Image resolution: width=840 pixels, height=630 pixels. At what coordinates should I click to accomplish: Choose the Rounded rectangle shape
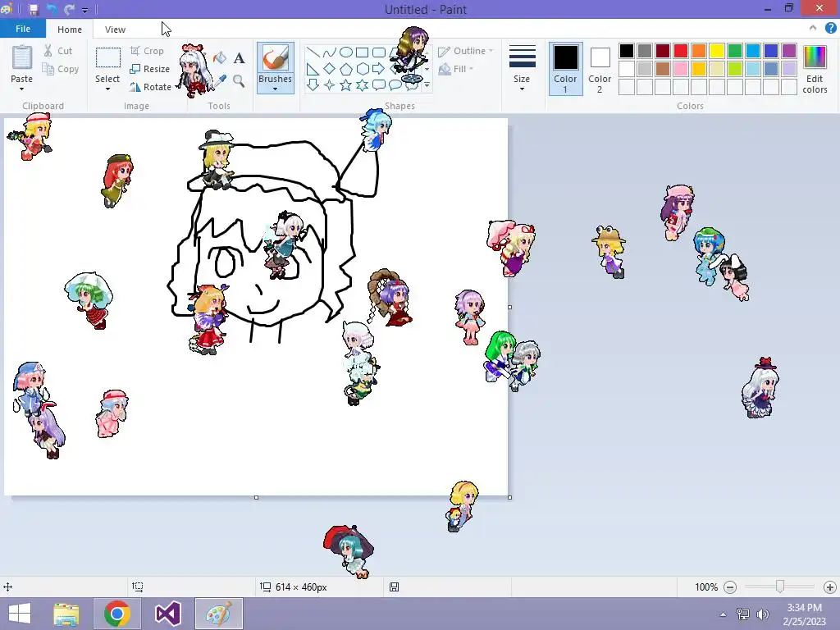point(379,52)
